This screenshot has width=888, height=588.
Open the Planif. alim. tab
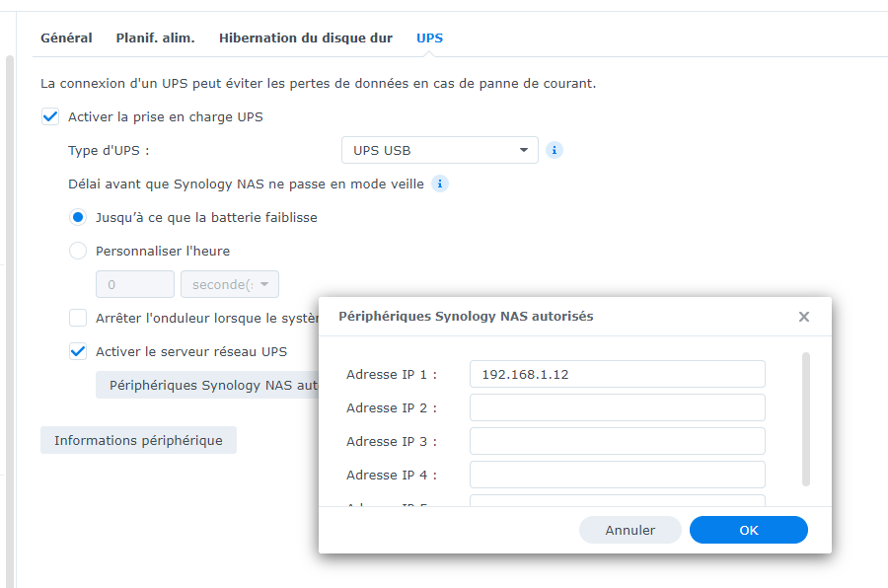click(155, 37)
